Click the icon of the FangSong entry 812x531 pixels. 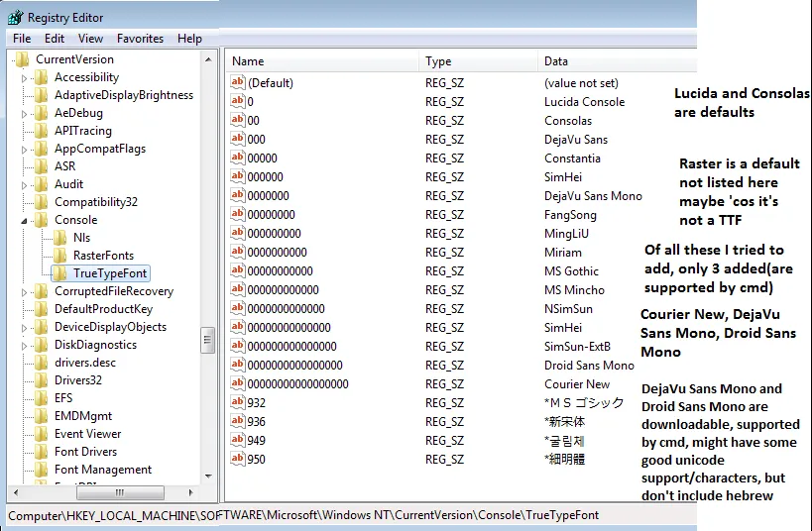[238, 214]
